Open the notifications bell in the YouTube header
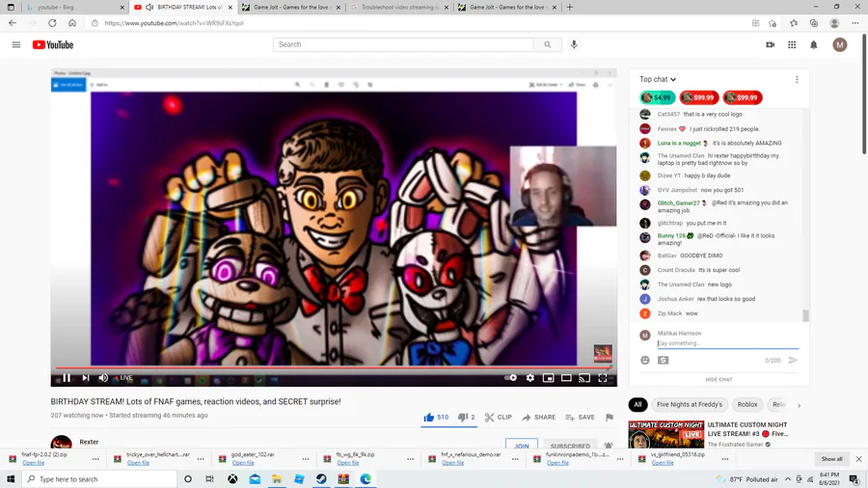The image size is (868, 488). [x=814, y=44]
